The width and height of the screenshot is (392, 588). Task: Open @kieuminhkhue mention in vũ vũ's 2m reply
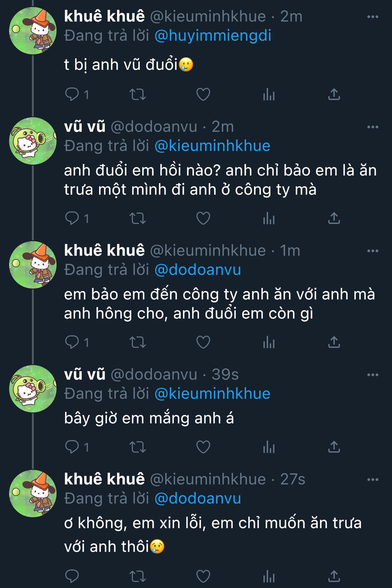[x=212, y=146]
